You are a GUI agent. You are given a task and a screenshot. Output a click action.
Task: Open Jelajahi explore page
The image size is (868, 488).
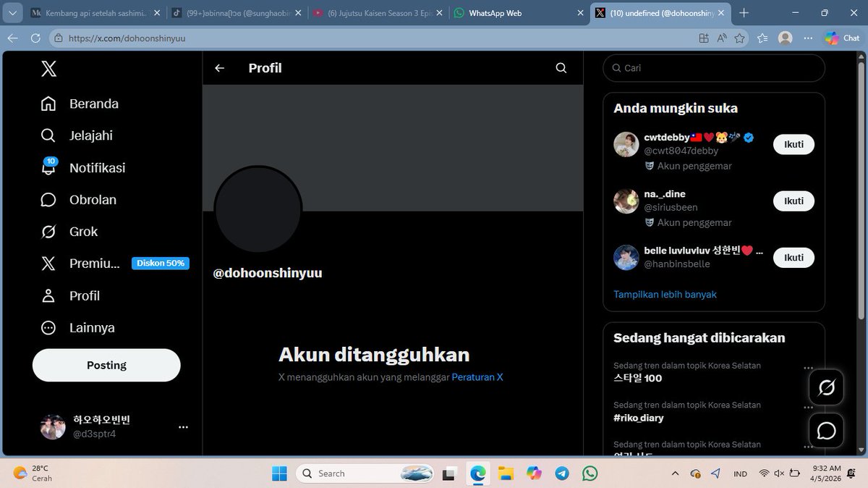[x=77, y=135]
